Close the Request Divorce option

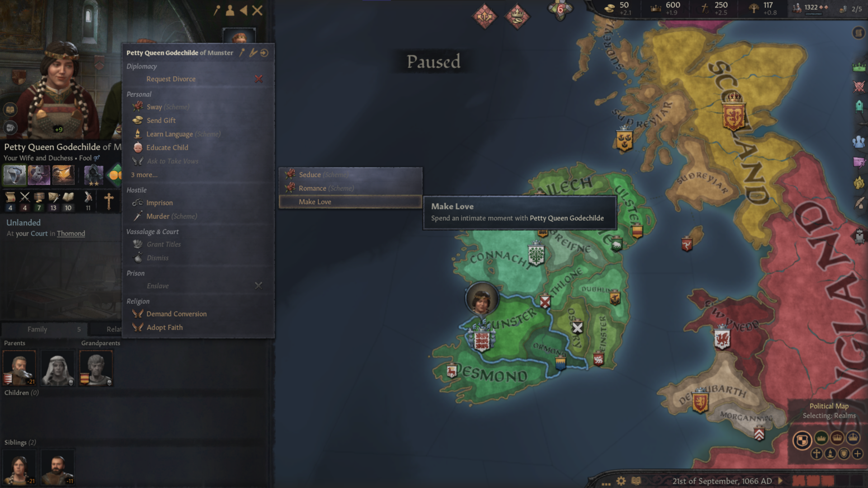click(x=259, y=79)
